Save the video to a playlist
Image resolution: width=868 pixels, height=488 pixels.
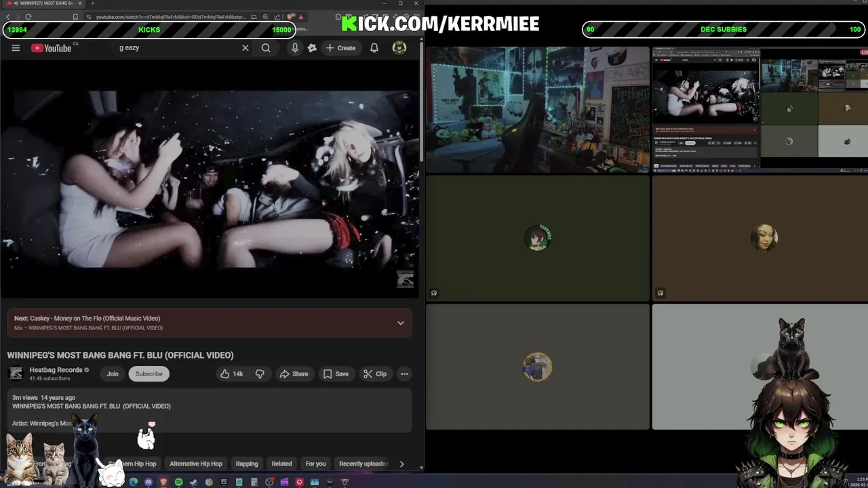336,373
